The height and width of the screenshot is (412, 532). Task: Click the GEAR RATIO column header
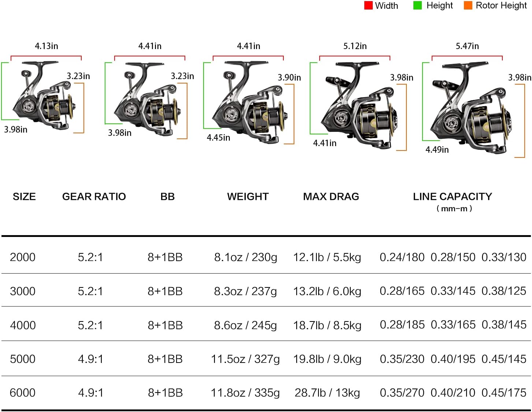pyautogui.click(x=94, y=197)
